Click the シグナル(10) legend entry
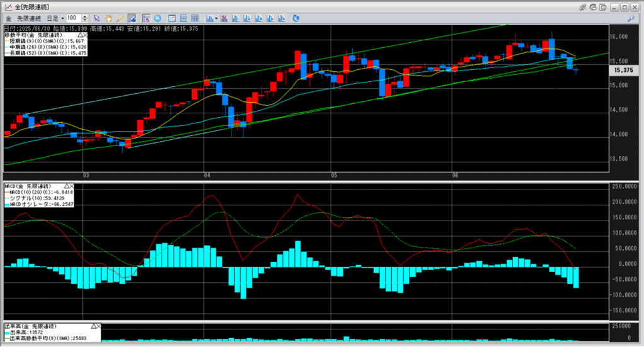This screenshot has width=644, height=347. (35, 198)
